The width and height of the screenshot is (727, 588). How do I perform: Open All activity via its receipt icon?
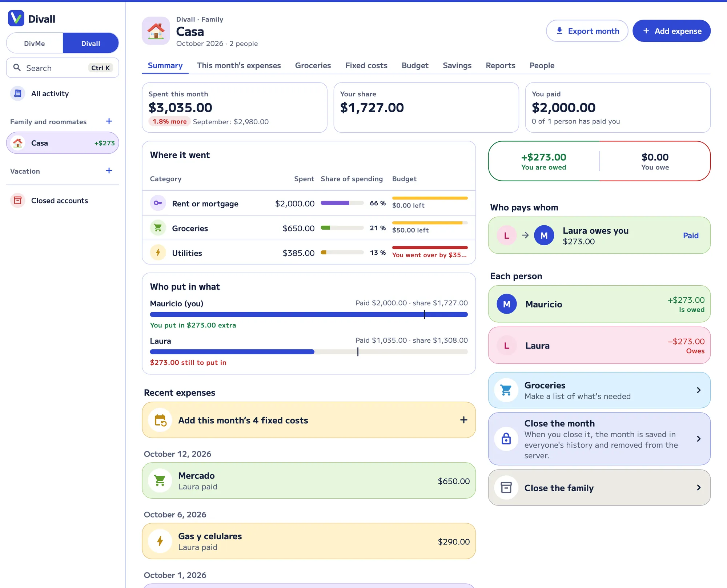[17, 94]
